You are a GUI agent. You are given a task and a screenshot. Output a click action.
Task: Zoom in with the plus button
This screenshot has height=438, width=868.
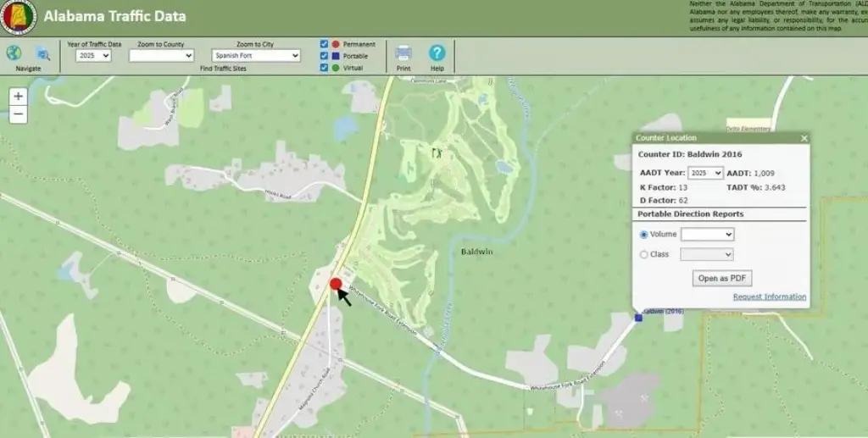(19, 97)
